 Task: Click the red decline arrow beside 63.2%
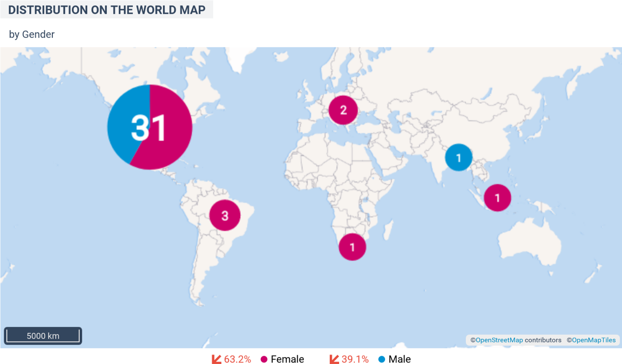tap(217, 359)
